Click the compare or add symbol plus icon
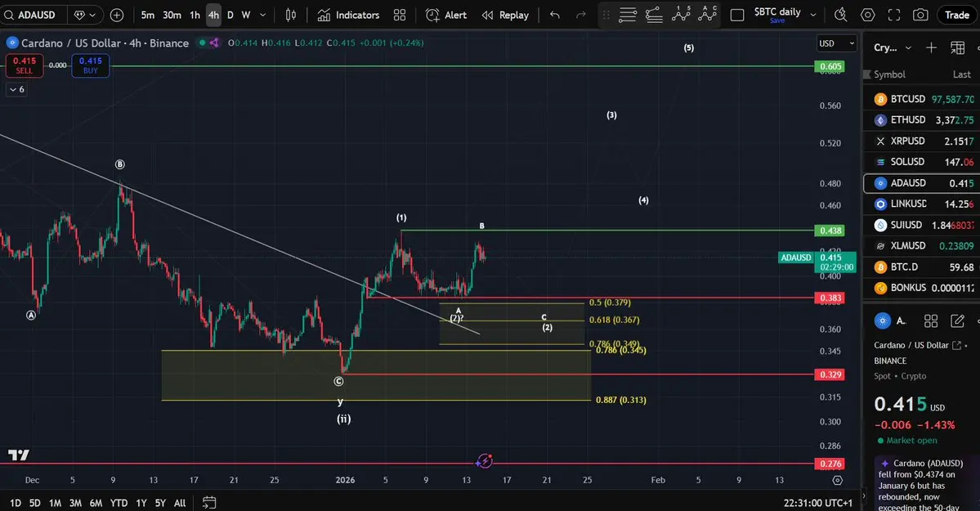 tap(116, 15)
